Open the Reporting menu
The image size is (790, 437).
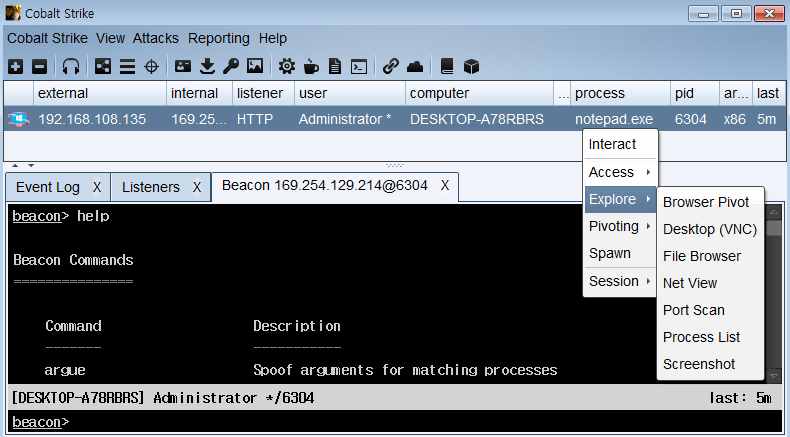[219, 38]
